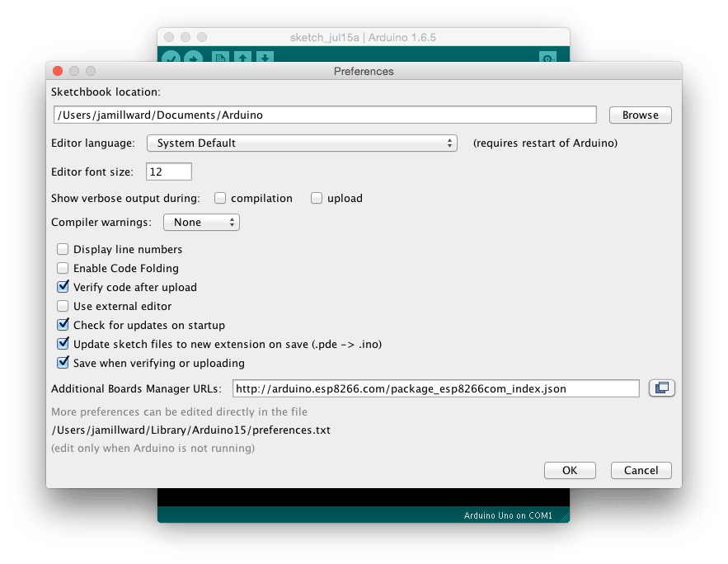Uncheck Verify code after upload

click(x=63, y=287)
